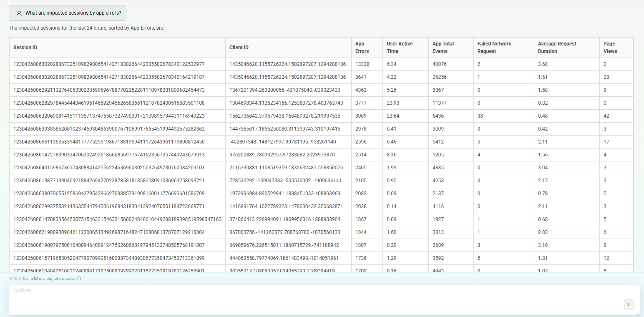This screenshot has height=317, width=644.
Task: Click the App Errors value 13328
Action: pyautogui.click(x=362, y=64)
